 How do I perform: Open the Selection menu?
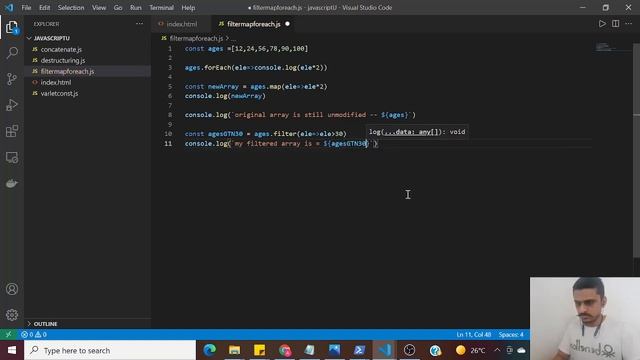tap(71, 7)
